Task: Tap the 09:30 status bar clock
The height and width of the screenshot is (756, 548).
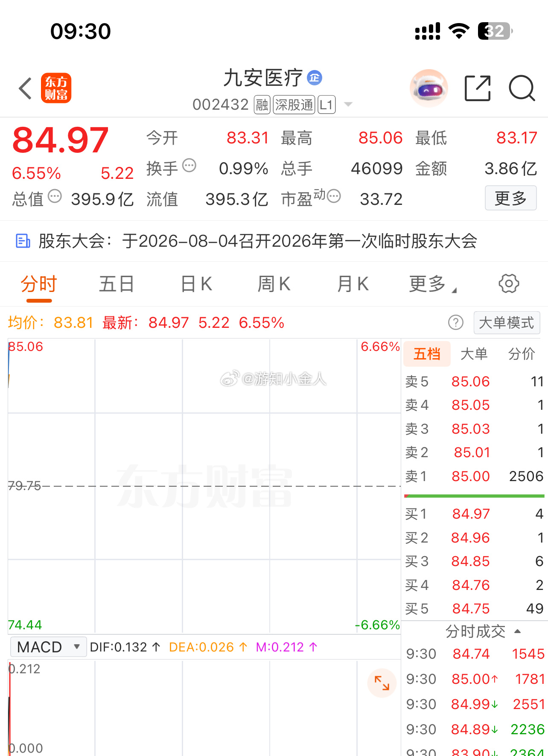Action: click(x=81, y=32)
